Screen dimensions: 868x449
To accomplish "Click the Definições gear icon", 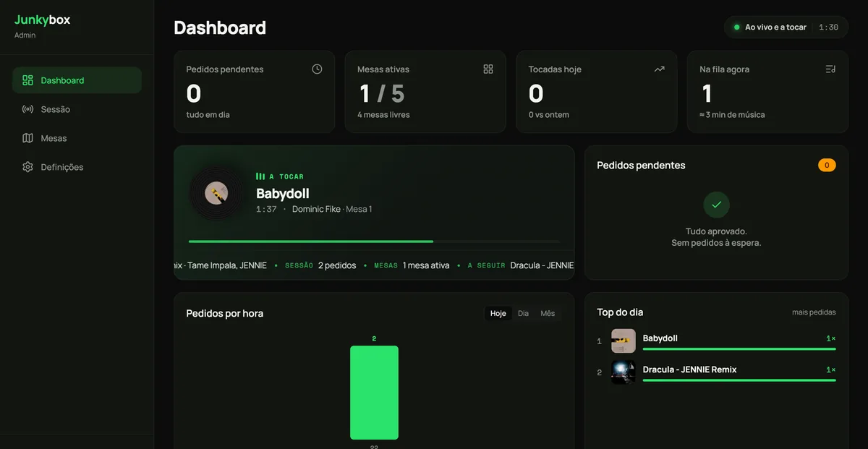I will tap(27, 167).
